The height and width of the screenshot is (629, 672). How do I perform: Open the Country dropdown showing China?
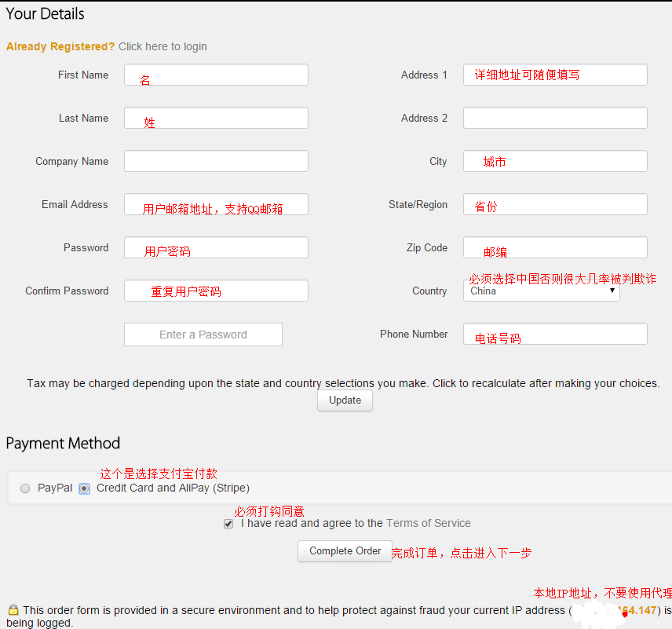541,291
